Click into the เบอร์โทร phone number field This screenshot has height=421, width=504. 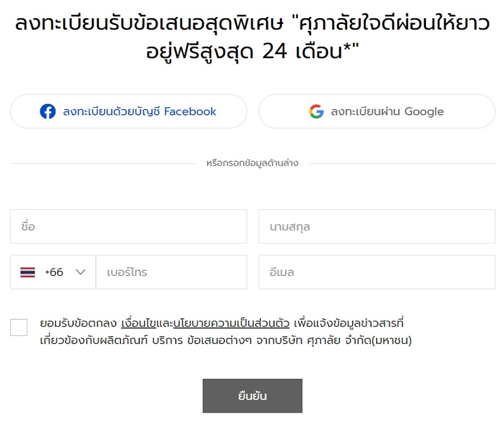pos(171,272)
